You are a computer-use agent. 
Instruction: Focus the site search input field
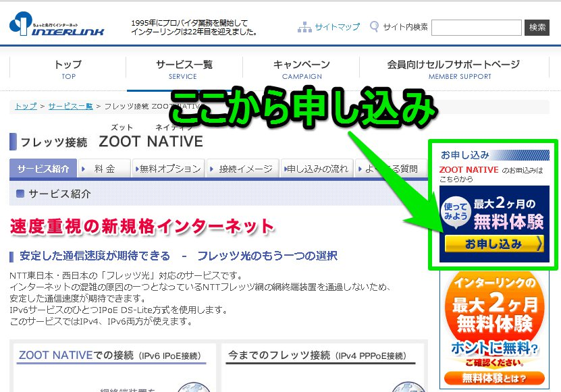476,28
